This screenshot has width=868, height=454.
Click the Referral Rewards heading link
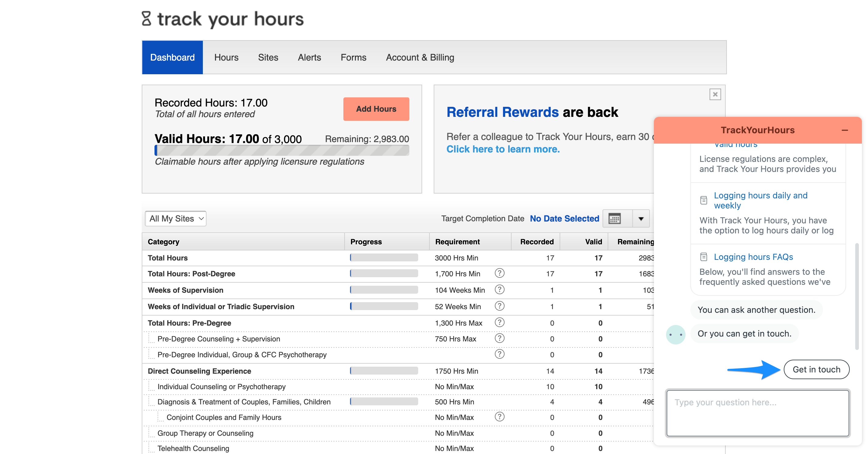click(502, 112)
